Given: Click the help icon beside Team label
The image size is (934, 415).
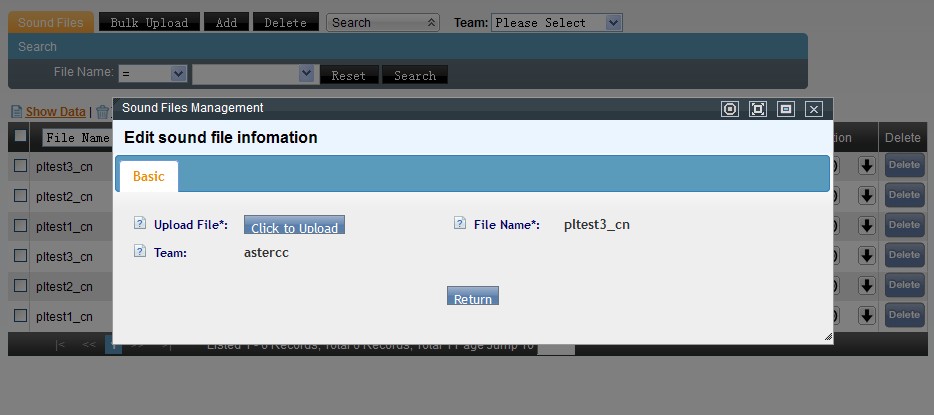Looking at the screenshot, I should pyautogui.click(x=139, y=252).
